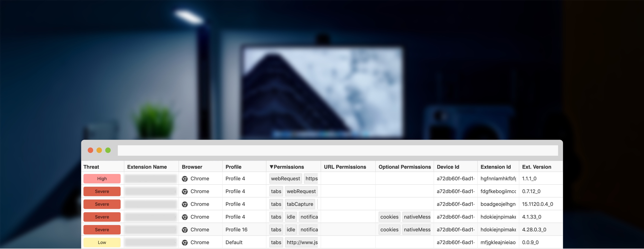Click Chrome icon in version 0.7.12_0 row
644x249 pixels.
(x=185, y=191)
